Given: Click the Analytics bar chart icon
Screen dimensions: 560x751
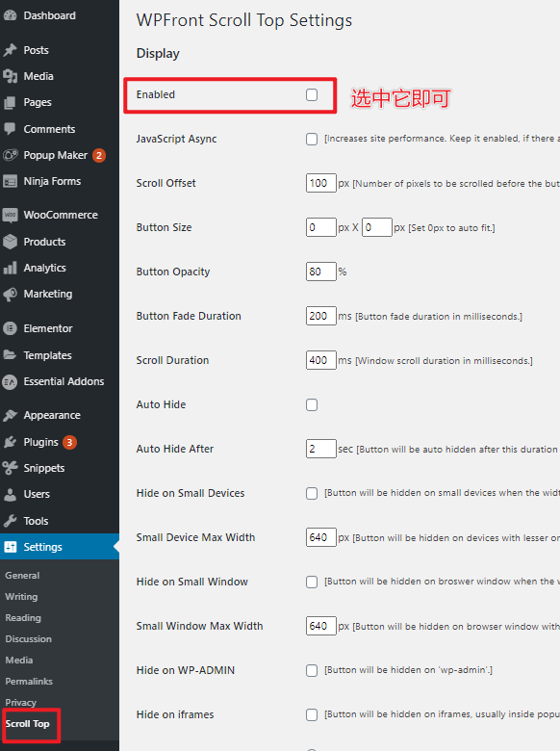Looking at the screenshot, I should [10, 268].
